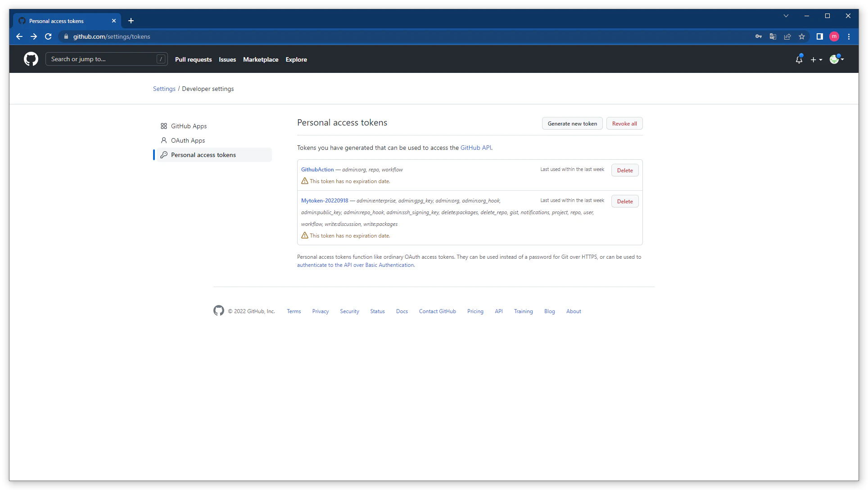The image size is (868, 490).
Task: Open the user avatar menu in header
Action: [x=836, y=59]
